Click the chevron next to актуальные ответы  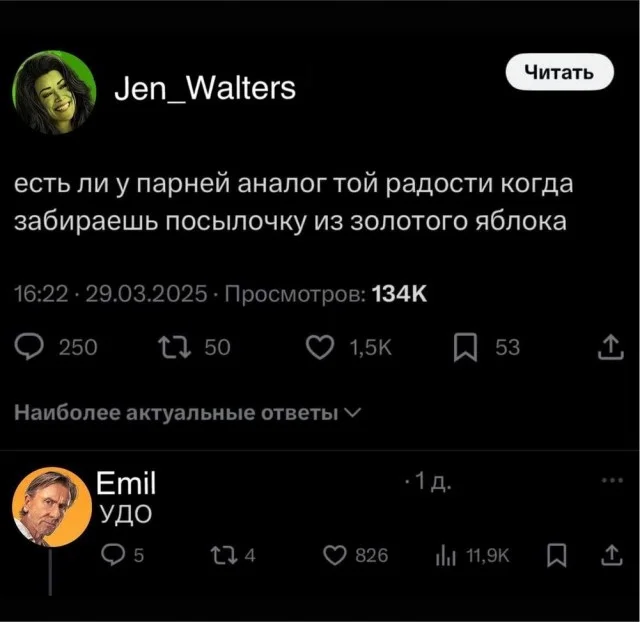[x=352, y=413]
